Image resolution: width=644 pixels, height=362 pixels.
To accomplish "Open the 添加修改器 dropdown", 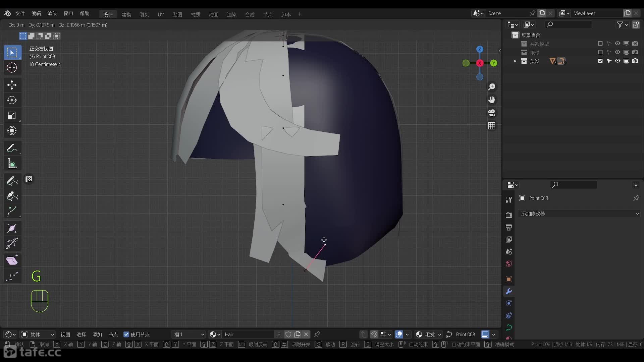I will click(x=579, y=214).
